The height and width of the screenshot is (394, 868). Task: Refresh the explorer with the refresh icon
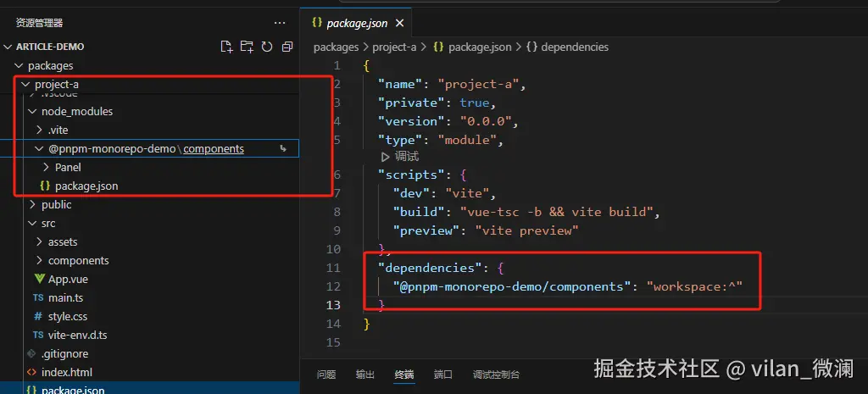(267, 47)
